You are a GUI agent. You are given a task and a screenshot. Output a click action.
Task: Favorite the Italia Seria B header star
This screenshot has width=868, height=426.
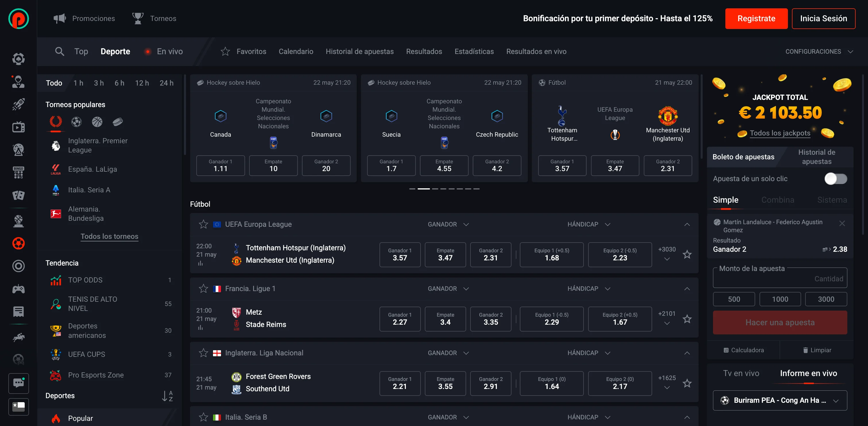point(204,417)
